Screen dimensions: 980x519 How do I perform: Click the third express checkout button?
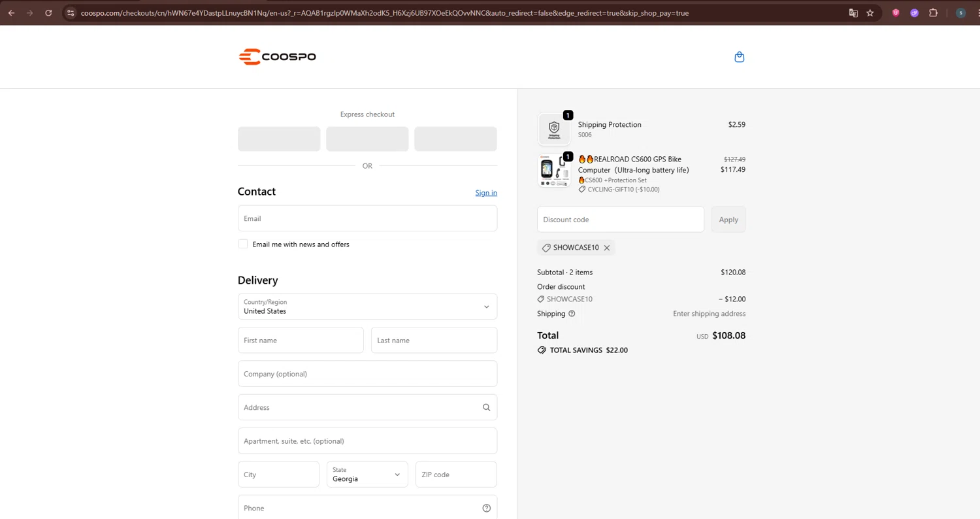[x=455, y=139]
